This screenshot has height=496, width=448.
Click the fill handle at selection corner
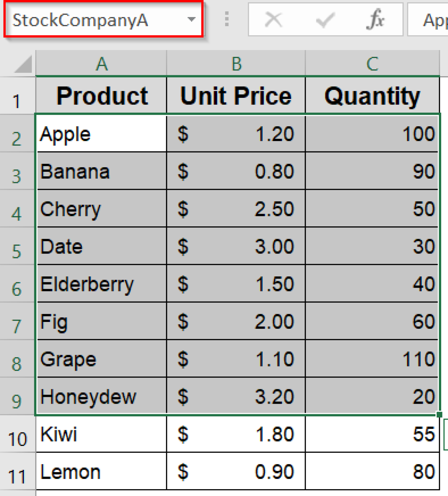[x=439, y=414]
